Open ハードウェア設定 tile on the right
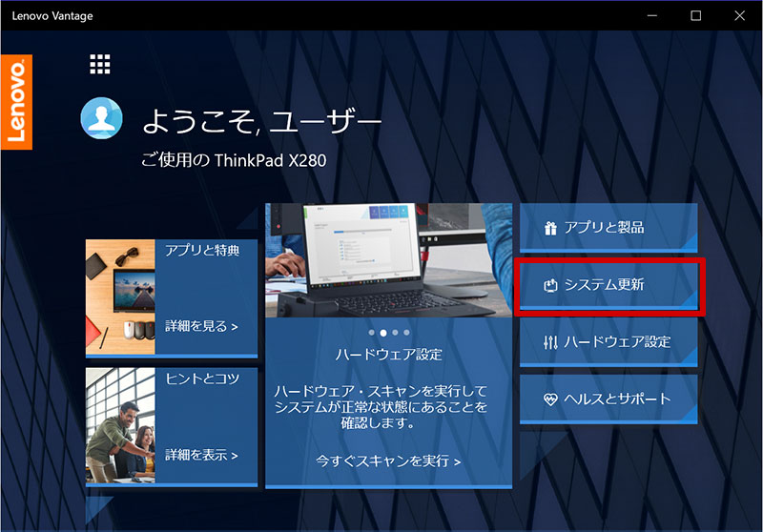The width and height of the screenshot is (763, 532). pos(608,342)
